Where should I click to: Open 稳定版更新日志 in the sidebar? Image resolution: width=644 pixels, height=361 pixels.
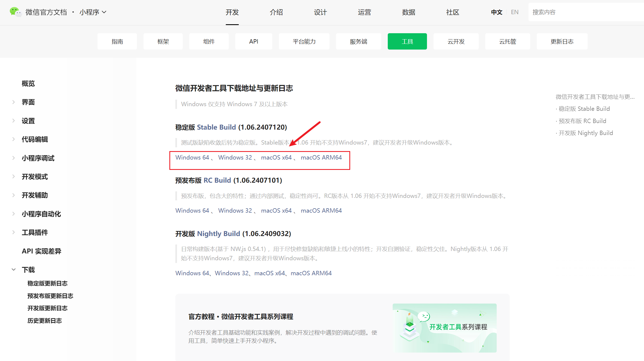click(x=47, y=283)
